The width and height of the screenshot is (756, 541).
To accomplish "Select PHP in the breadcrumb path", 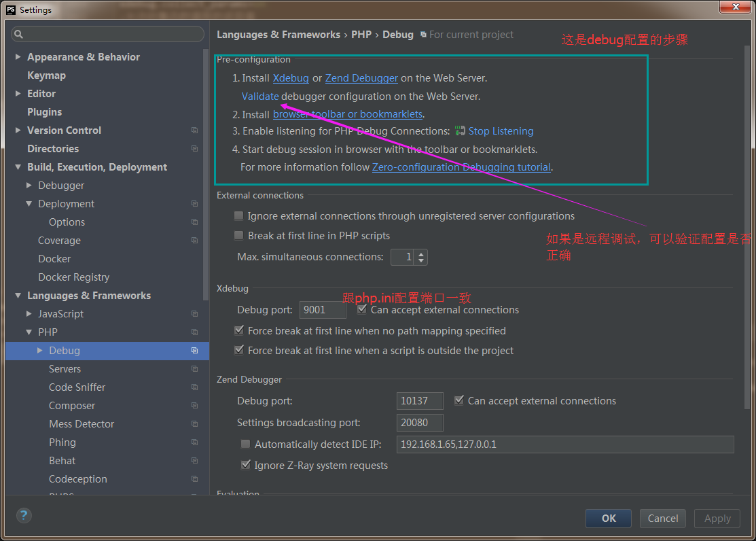I will [361, 34].
